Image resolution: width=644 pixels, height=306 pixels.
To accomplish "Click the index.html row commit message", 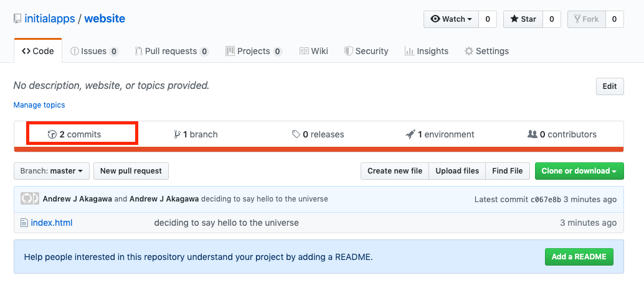I will (x=226, y=223).
